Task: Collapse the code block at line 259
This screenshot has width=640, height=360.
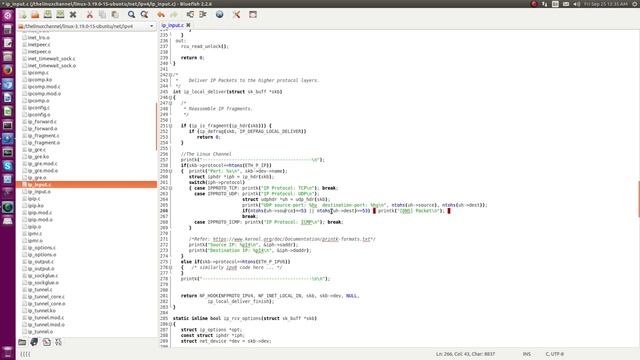Action: [171, 171]
